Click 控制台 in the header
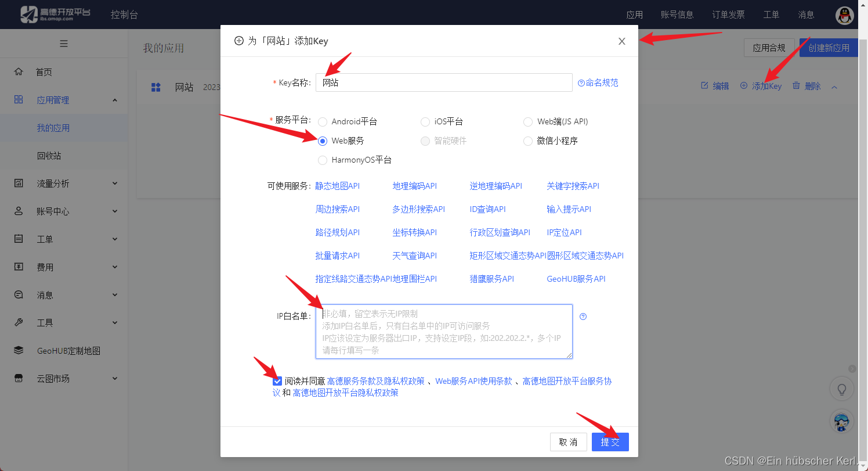This screenshot has height=471, width=868. (124, 15)
